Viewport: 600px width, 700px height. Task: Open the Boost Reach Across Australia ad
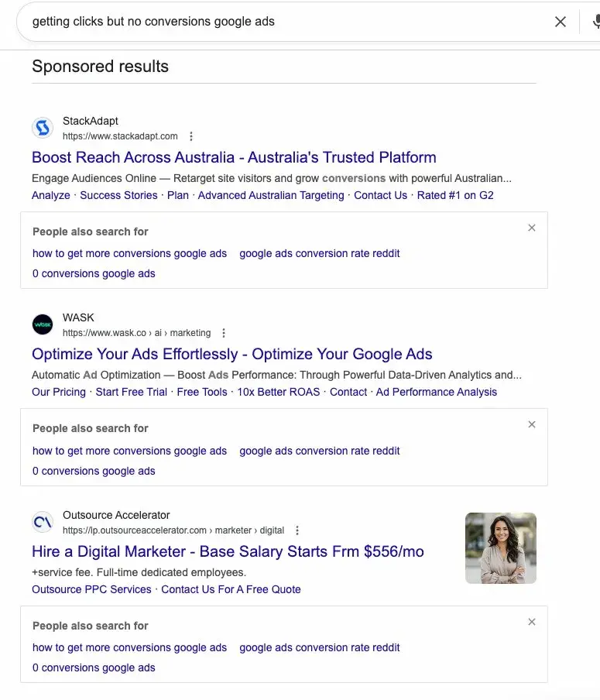[x=233, y=157]
